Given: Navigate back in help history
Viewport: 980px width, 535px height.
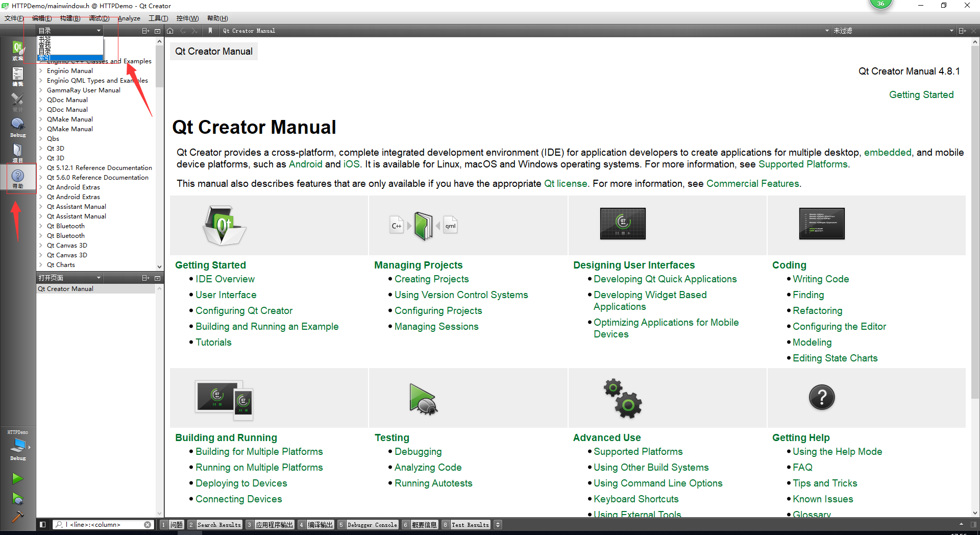Looking at the screenshot, I should [x=183, y=31].
